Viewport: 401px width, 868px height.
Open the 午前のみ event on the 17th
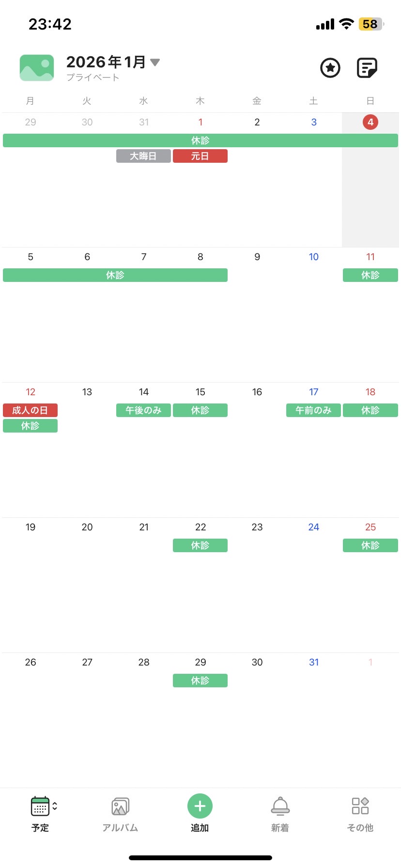pos(313,410)
